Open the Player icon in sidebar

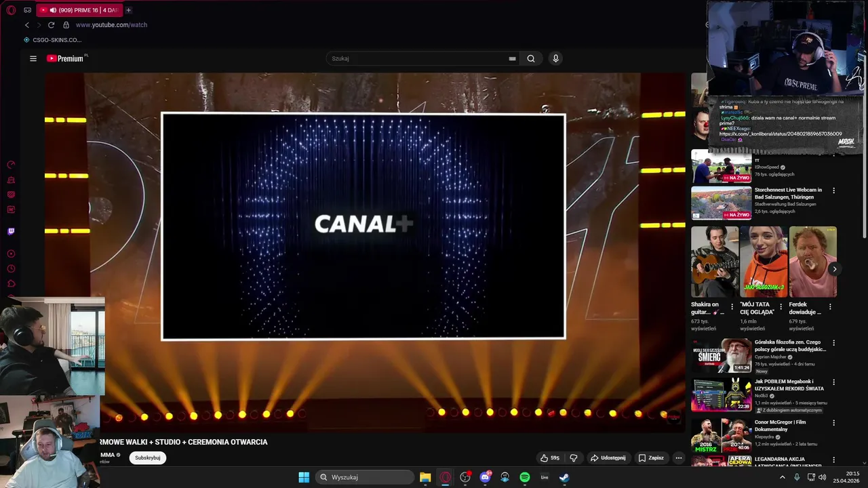(11, 253)
